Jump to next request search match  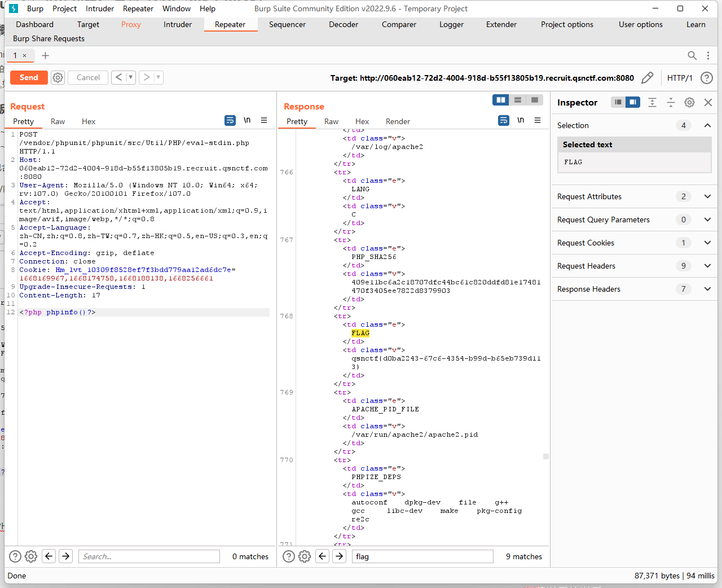point(66,556)
